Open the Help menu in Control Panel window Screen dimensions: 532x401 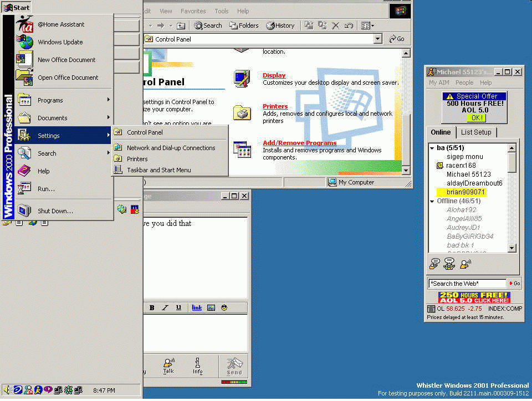(243, 11)
